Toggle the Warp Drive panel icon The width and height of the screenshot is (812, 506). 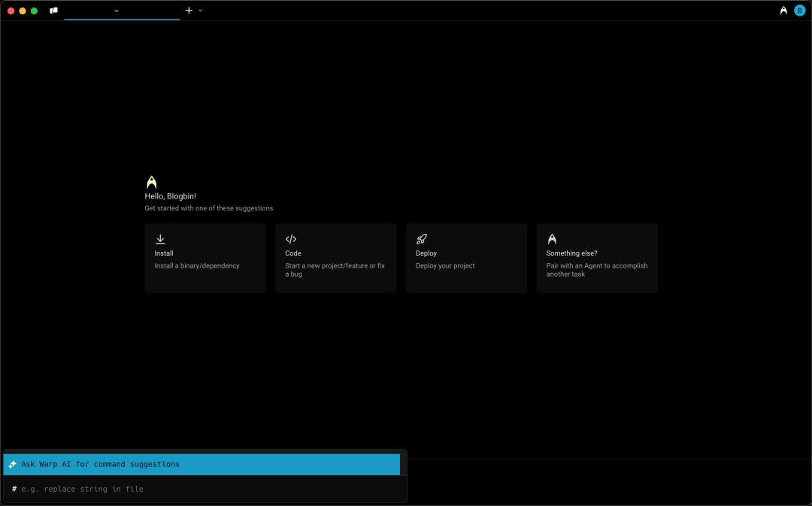pos(53,11)
